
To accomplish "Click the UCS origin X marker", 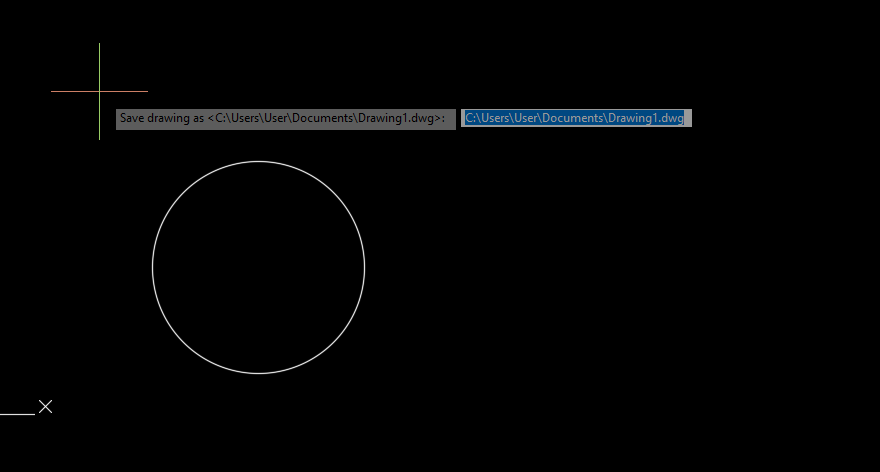I will (45, 406).
